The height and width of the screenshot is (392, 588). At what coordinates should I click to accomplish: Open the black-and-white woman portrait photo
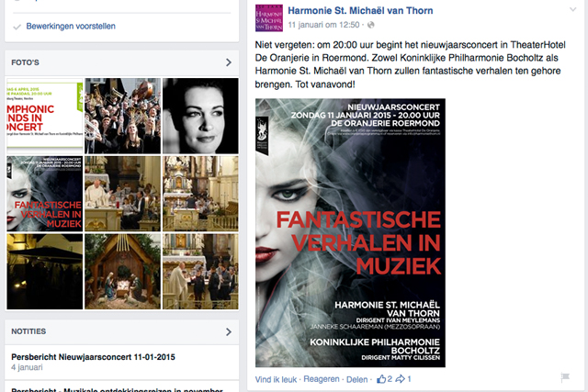coord(200,116)
